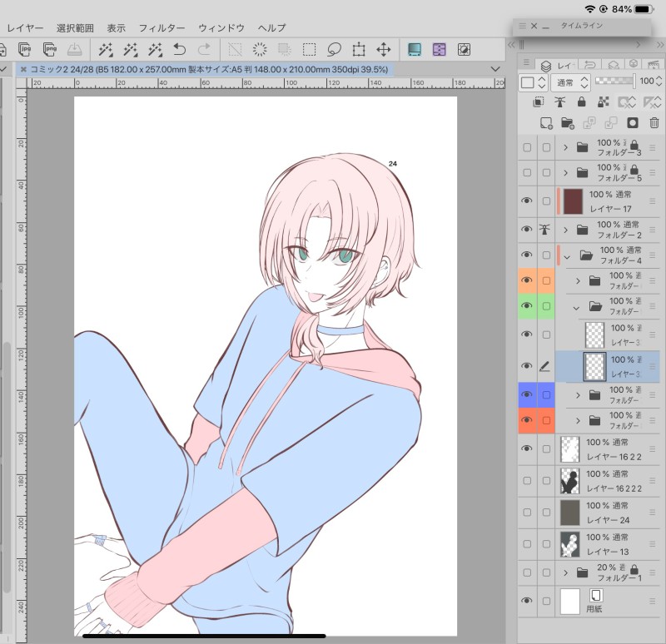Click the export as PNG icon
Screen dimensions: 666x644
(50, 49)
